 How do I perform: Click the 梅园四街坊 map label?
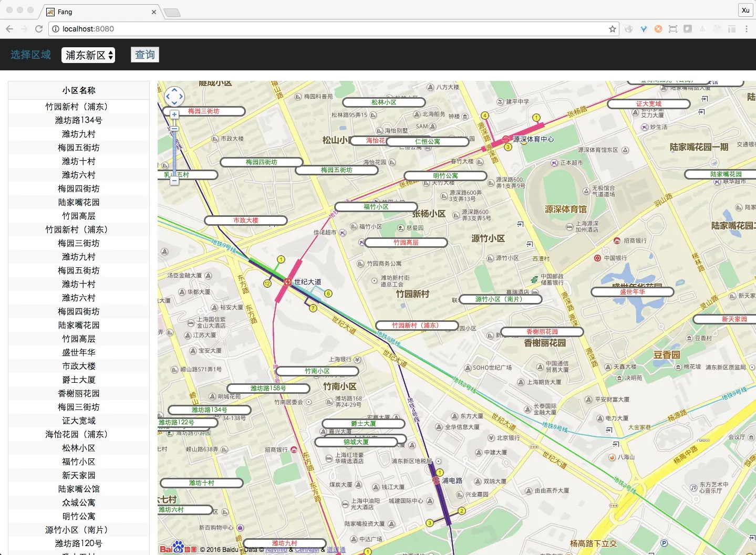[262, 162]
